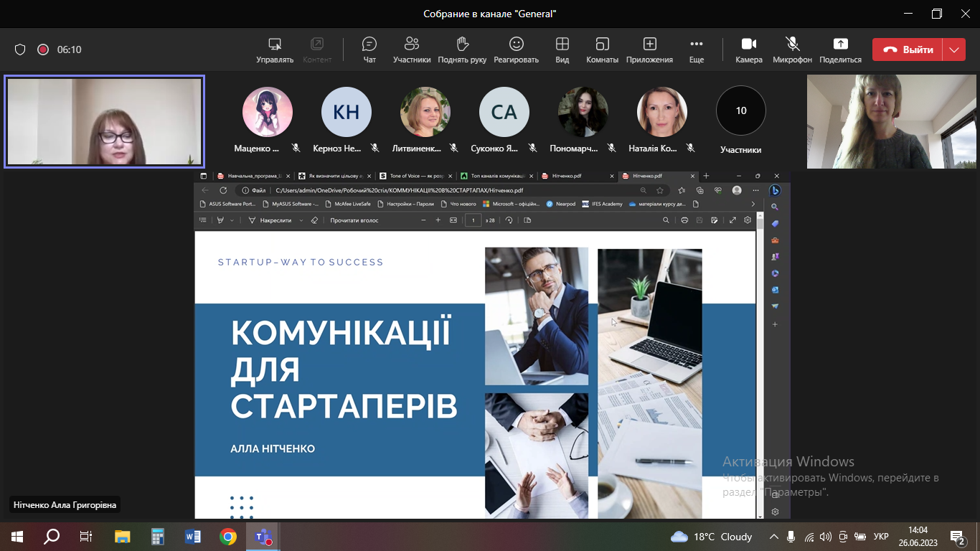This screenshot has height=551, width=980.
Task: Click the weather widget in taskbar
Action: tap(711, 537)
